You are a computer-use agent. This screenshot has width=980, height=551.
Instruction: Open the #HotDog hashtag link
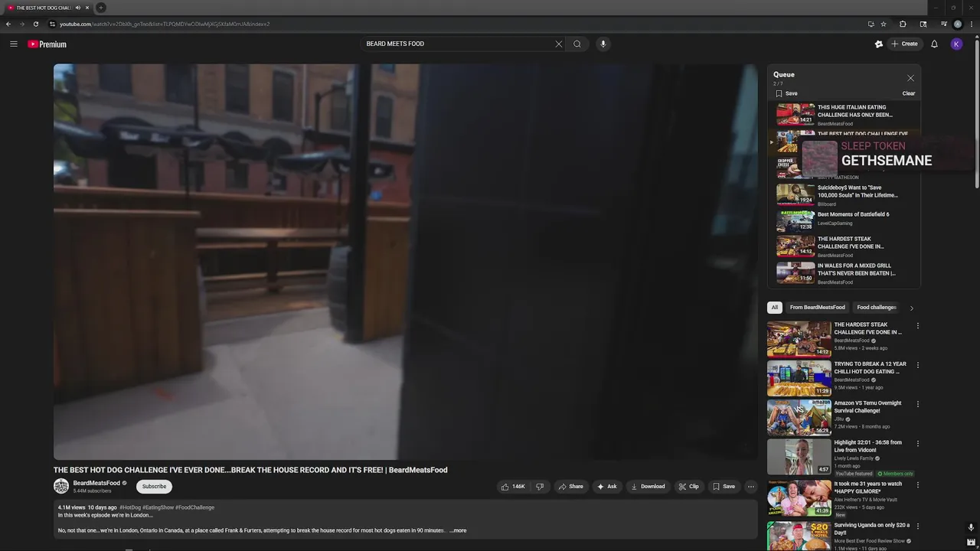point(129,507)
